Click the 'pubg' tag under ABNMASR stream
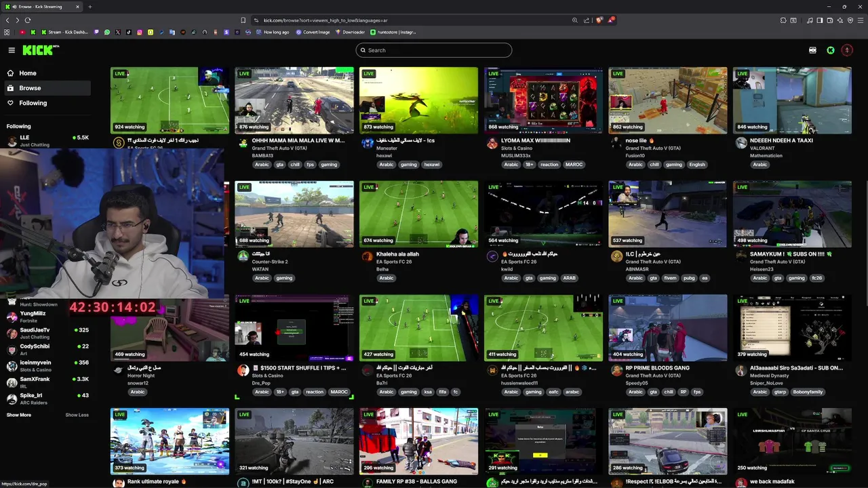The height and width of the screenshot is (488, 868). pyautogui.click(x=689, y=278)
